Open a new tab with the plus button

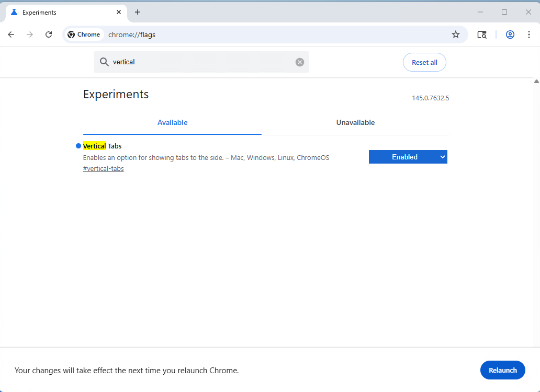(138, 12)
